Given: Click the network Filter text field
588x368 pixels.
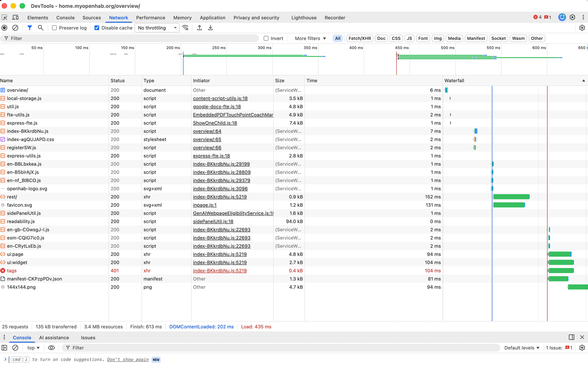Looking at the screenshot, I should (132, 38).
